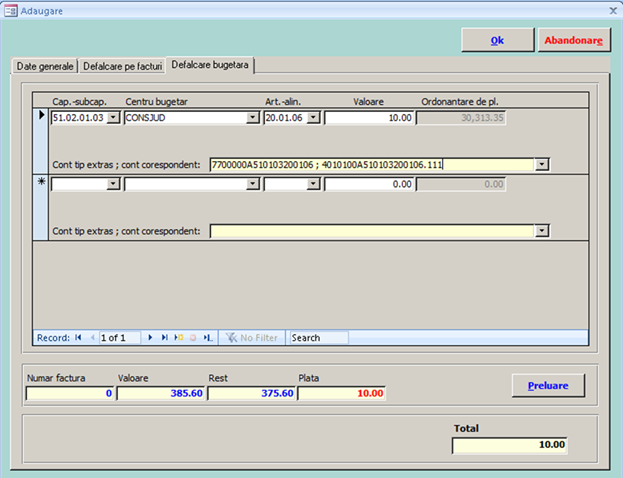The image size is (623, 478).
Task: Jump to last record in navigator
Action: tap(164, 338)
